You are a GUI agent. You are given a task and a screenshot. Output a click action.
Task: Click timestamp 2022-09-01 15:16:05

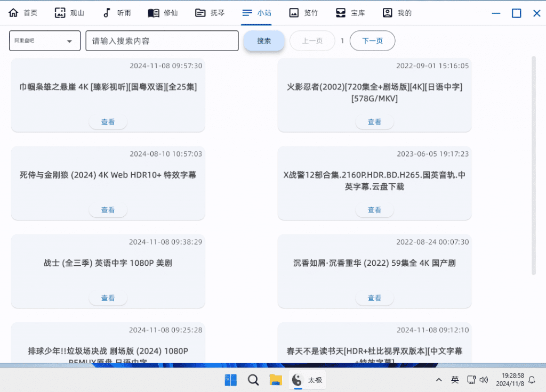[x=432, y=66]
